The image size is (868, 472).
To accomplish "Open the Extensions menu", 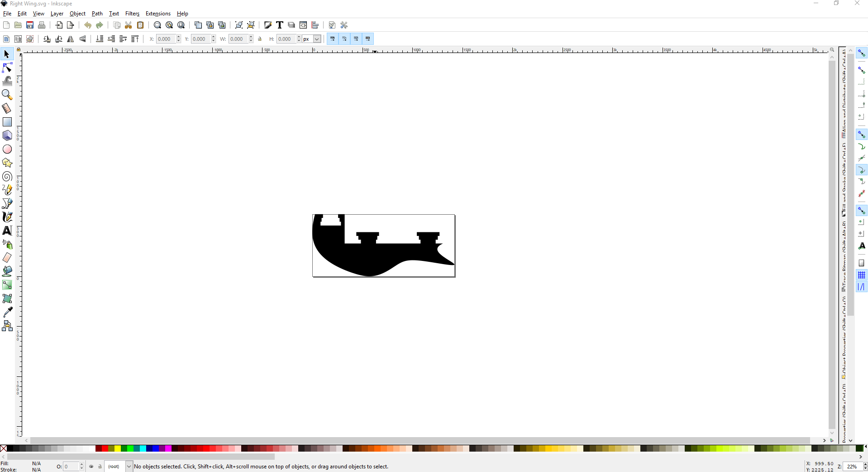I will coord(158,14).
